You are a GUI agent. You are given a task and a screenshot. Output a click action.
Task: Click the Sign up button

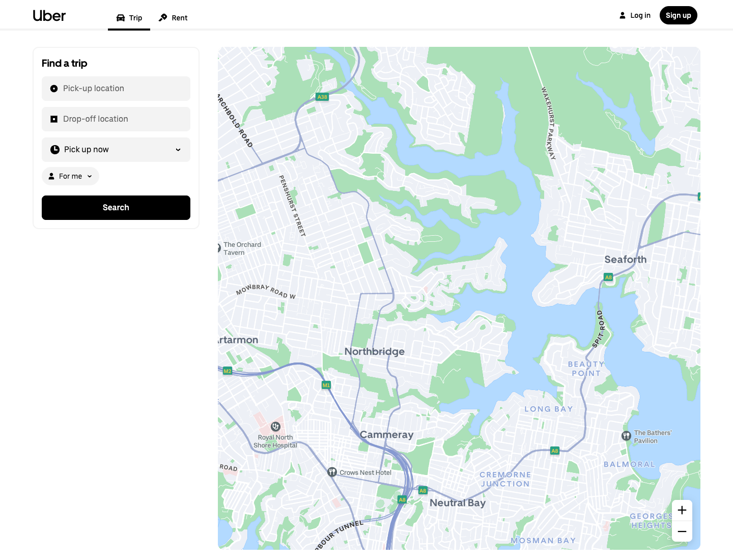(678, 15)
